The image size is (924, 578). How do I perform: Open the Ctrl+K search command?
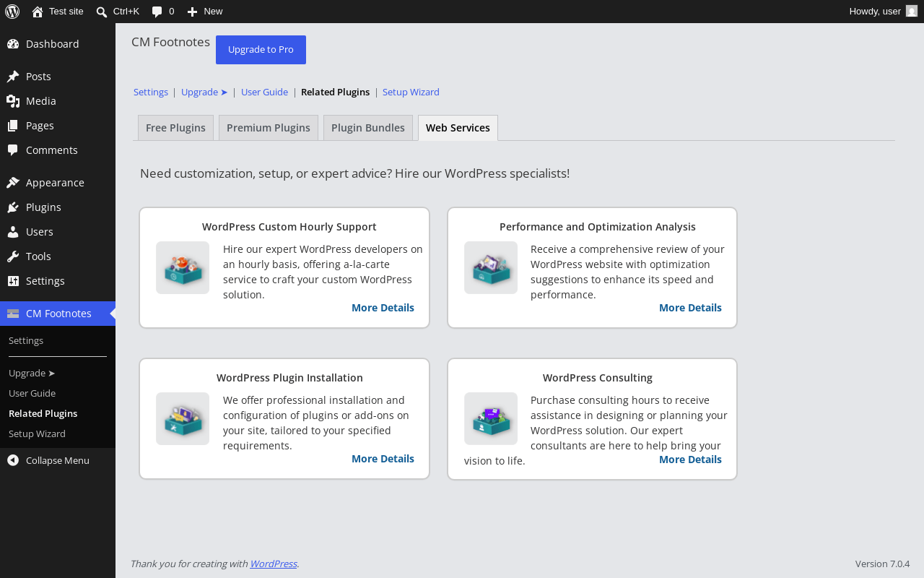pyautogui.click(x=118, y=12)
